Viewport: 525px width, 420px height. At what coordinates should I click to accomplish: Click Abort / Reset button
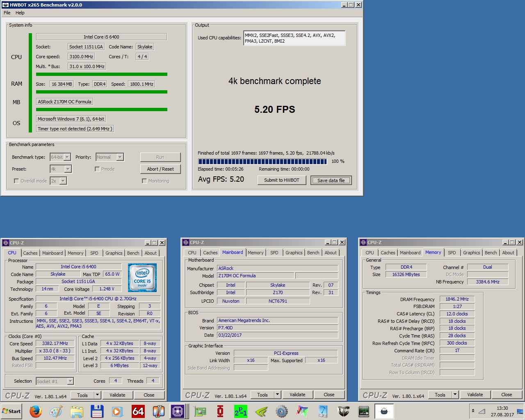[x=160, y=169]
